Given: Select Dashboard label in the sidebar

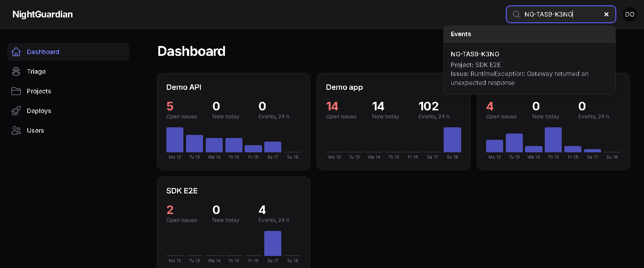Looking at the screenshot, I should click(x=43, y=52).
